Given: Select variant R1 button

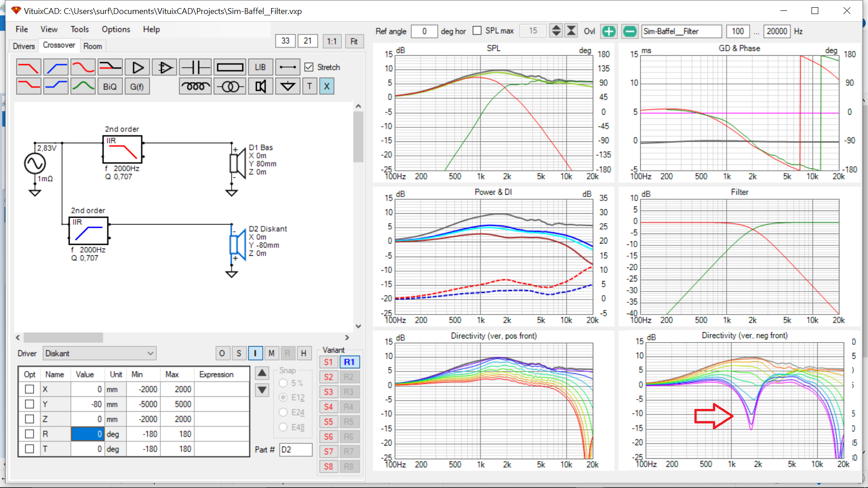Looking at the screenshot, I should 349,362.
